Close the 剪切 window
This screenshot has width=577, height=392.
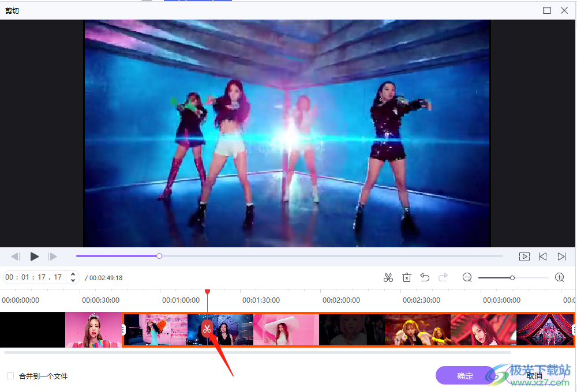point(564,10)
